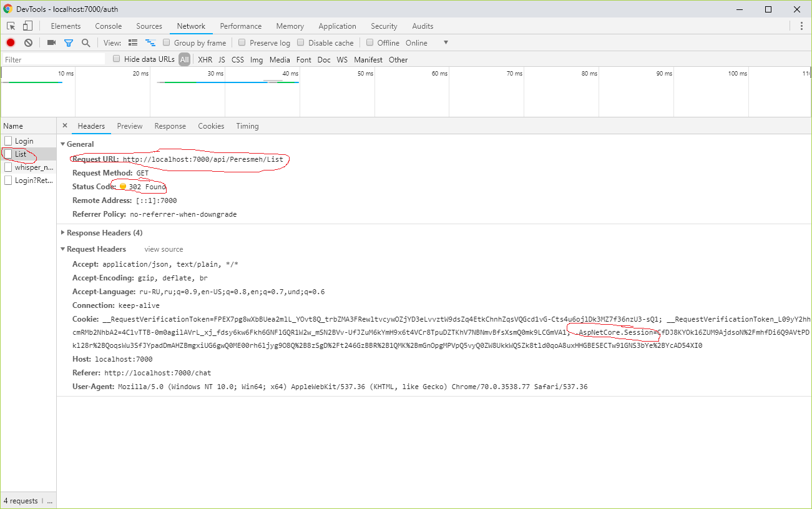812x509 pixels.
Task: Toggle Offline checkbox
Action: coord(369,42)
